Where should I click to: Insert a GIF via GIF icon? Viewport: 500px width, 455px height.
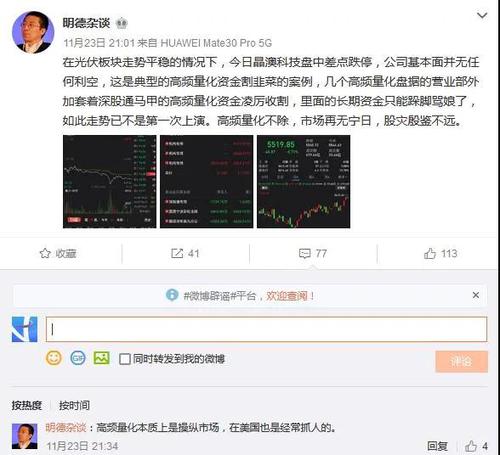pos(78,358)
